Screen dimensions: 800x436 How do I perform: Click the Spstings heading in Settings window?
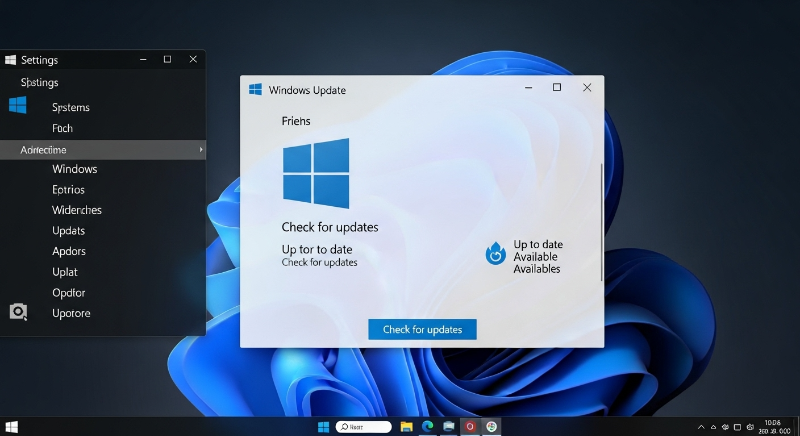pyautogui.click(x=39, y=83)
